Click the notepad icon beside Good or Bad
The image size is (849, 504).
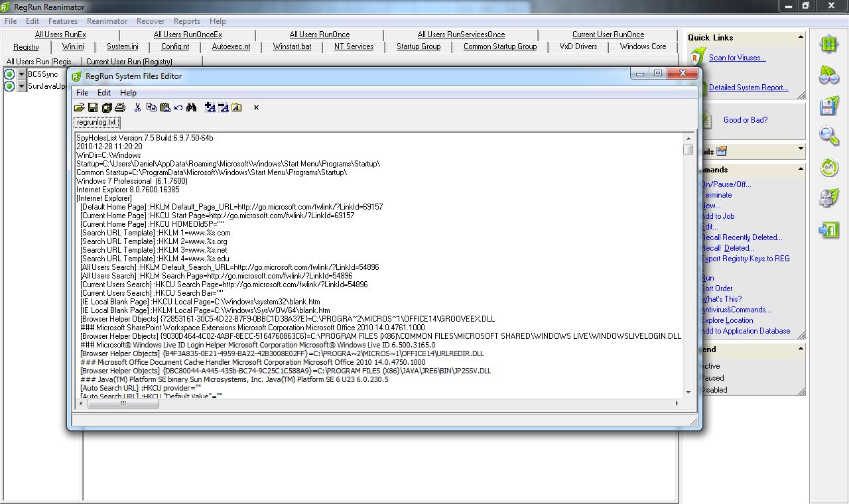(707, 120)
